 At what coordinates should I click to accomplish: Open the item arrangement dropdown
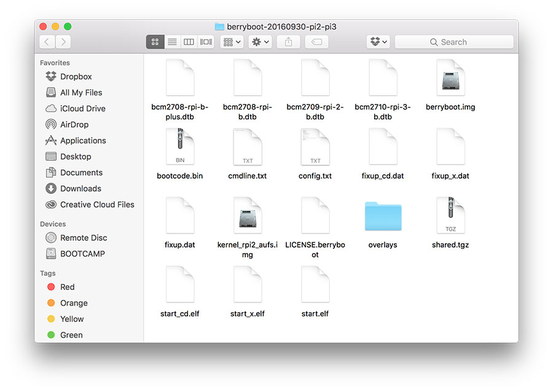pyautogui.click(x=232, y=42)
